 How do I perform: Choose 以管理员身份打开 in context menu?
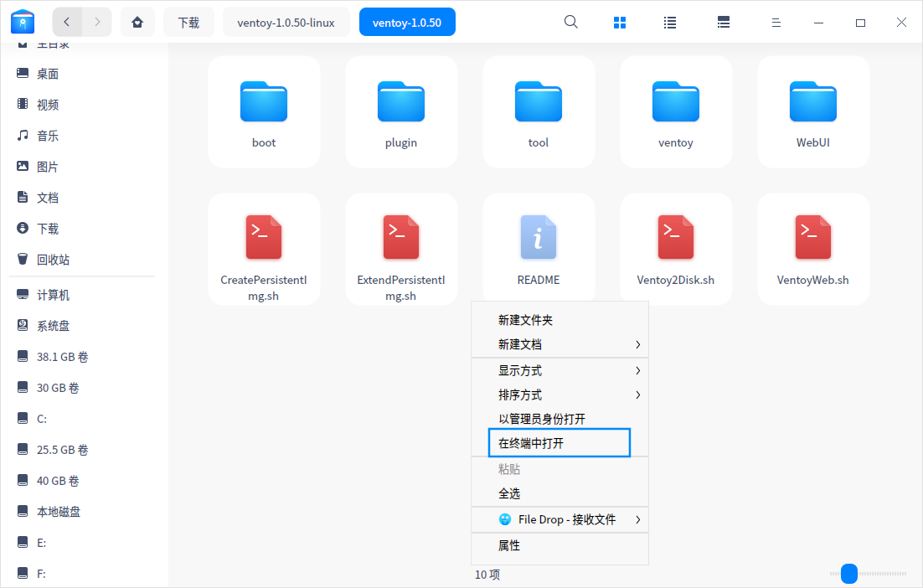[x=559, y=419]
